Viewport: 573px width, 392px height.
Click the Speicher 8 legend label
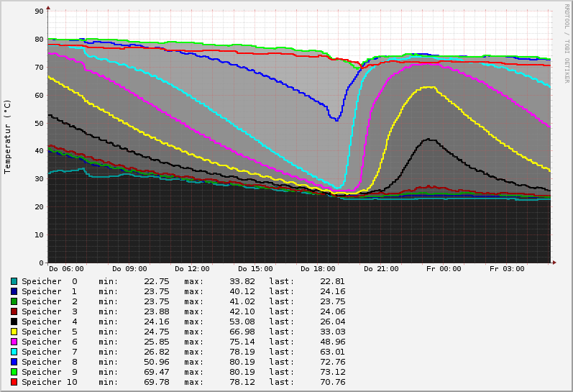click(x=49, y=362)
